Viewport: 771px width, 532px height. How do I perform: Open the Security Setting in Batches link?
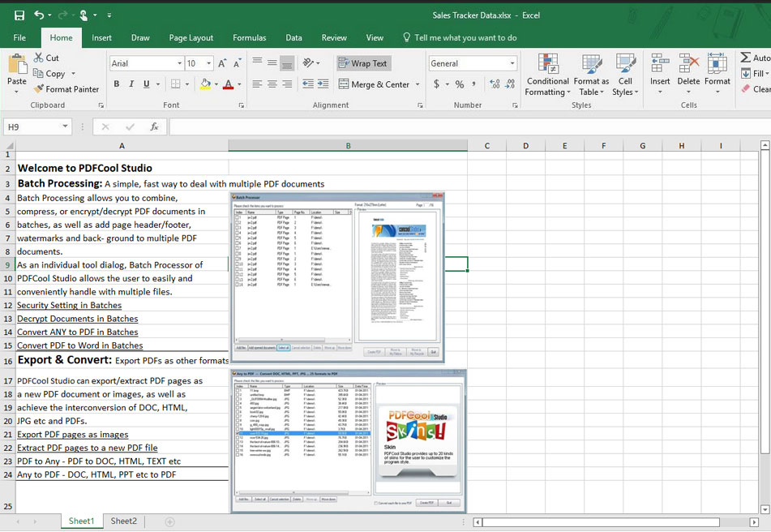click(x=70, y=306)
